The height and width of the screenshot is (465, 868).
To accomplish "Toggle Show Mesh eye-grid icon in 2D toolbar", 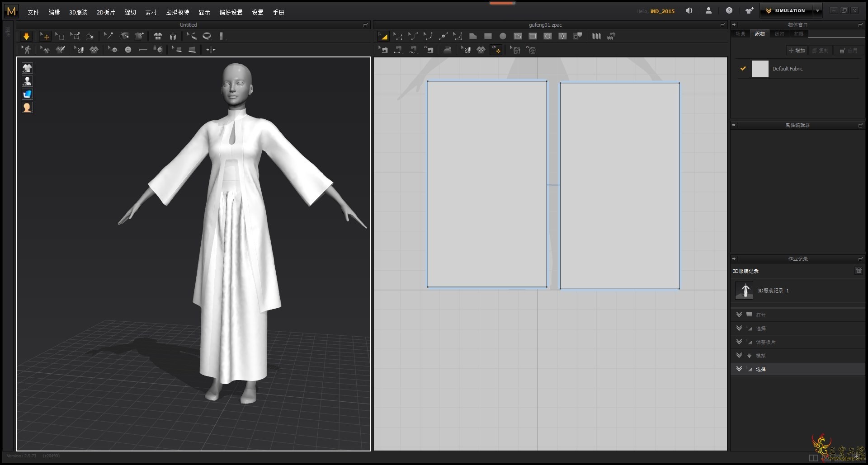I will tap(531, 50).
